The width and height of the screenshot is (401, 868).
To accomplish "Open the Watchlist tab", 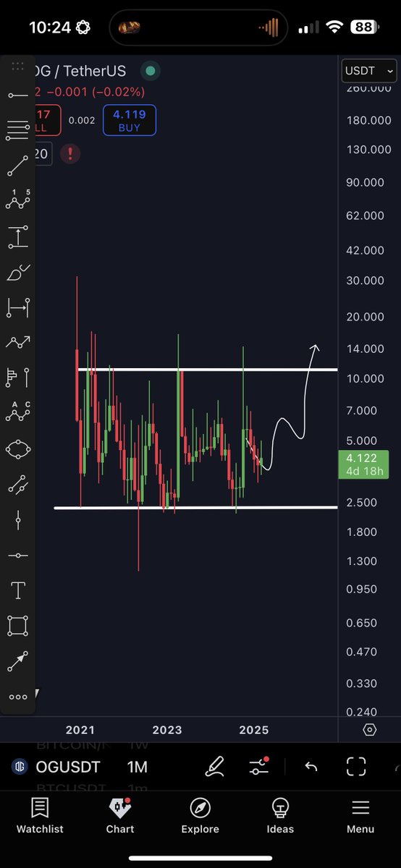I will pos(40,816).
